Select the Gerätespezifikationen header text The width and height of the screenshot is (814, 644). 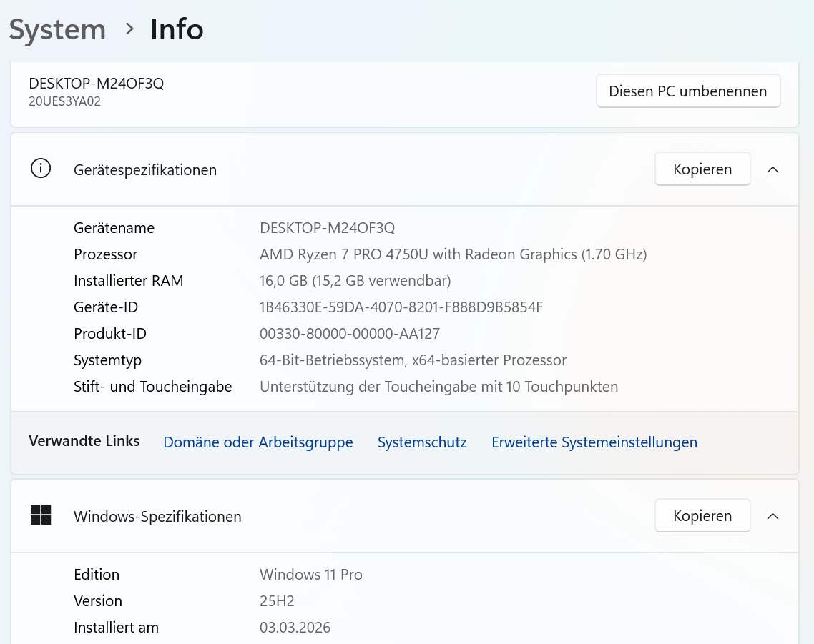145,170
